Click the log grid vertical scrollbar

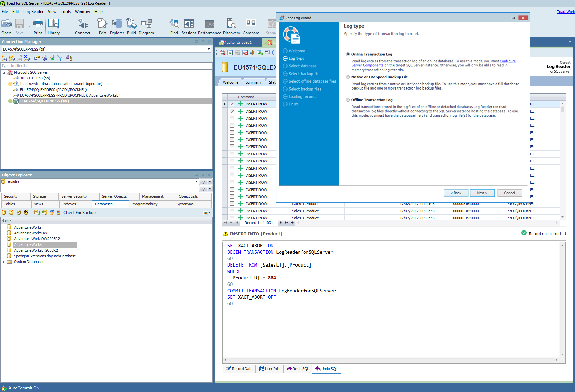(562, 160)
